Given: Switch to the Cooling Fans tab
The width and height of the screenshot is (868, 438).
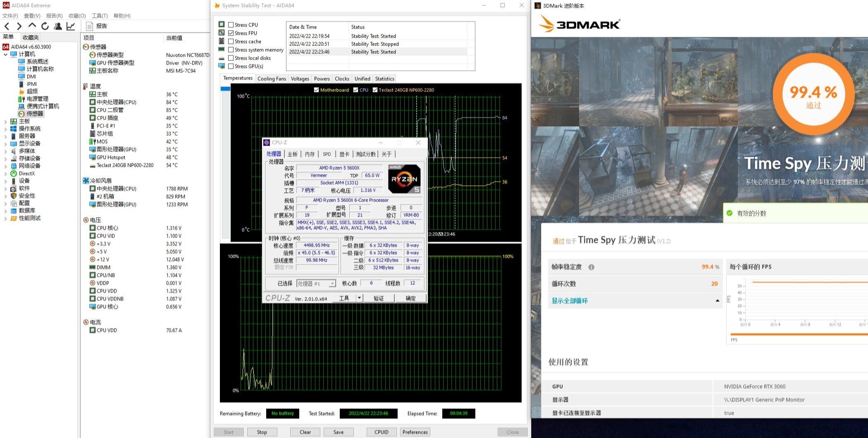Looking at the screenshot, I should (272, 79).
